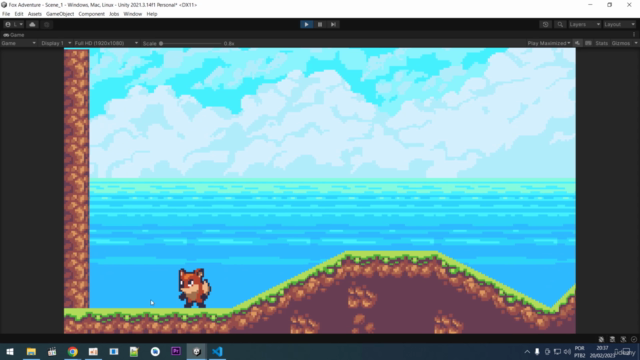Open the Unity account dropdown

(x=14, y=24)
